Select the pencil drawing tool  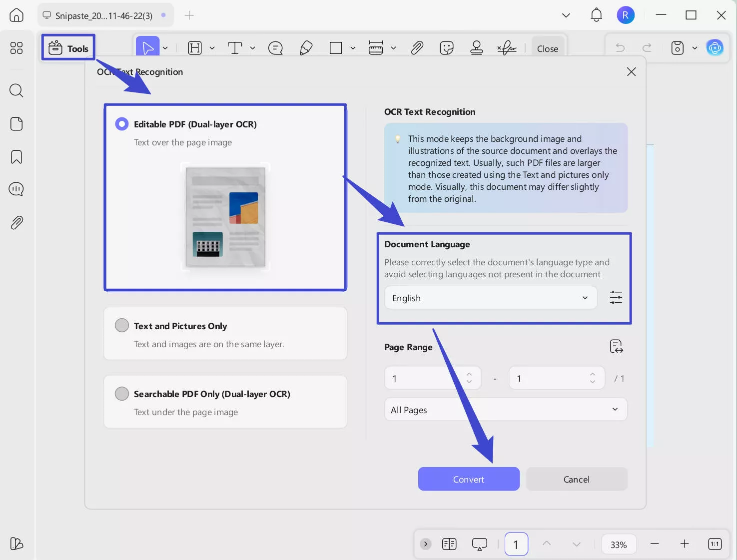[x=306, y=48]
